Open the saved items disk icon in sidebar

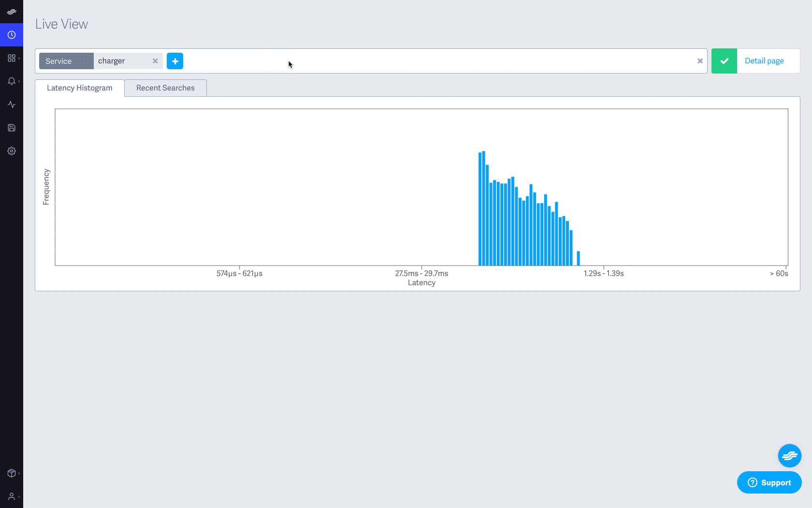point(12,128)
